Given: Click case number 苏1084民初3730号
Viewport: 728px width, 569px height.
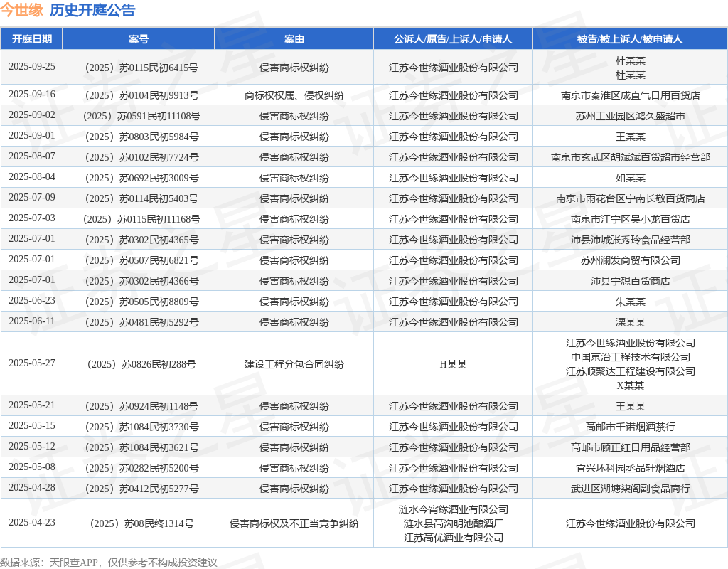Looking at the screenshot, I should tap(141, 427).
